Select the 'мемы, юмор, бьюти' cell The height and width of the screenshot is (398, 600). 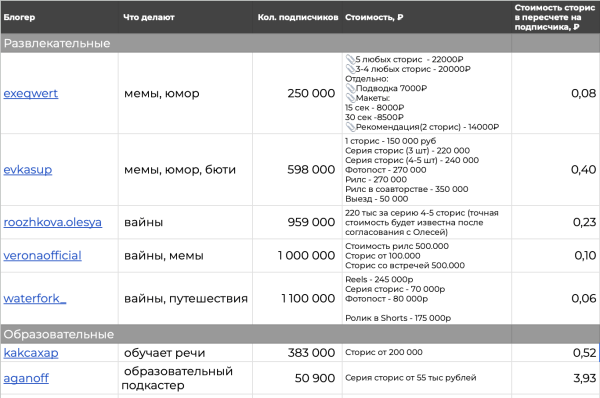(x=186, y=170)
